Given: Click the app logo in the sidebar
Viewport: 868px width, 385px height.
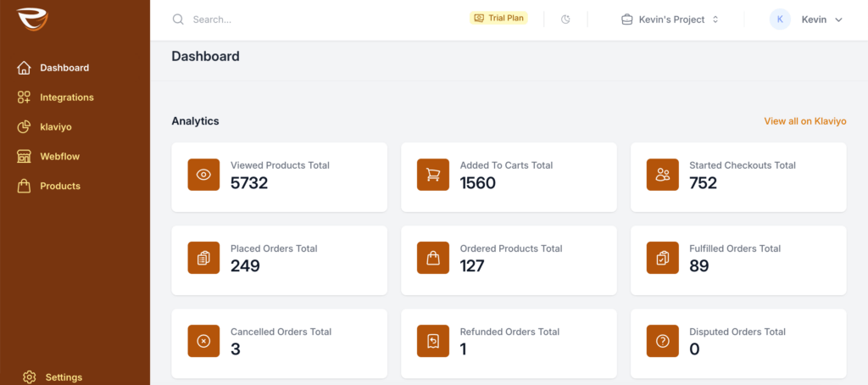Looking at the screenshot, I should tap(32, 20).
